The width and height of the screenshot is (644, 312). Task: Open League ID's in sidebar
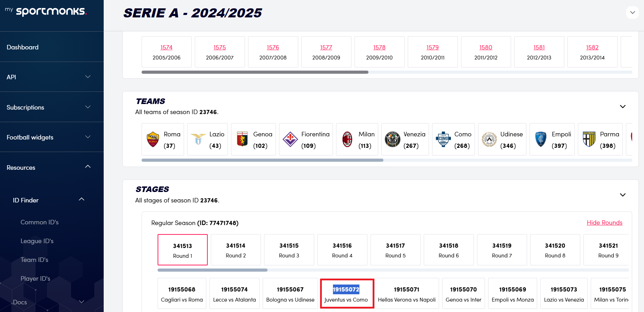coord(37,241)
